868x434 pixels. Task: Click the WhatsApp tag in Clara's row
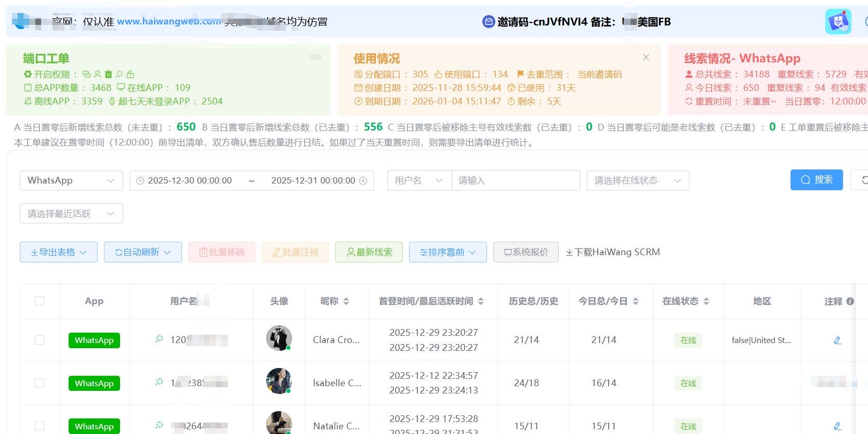click(94, 340)
